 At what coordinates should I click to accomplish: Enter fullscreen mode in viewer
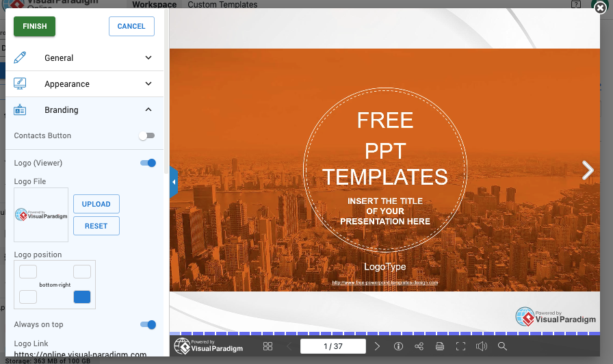click(x=460, y=346)
